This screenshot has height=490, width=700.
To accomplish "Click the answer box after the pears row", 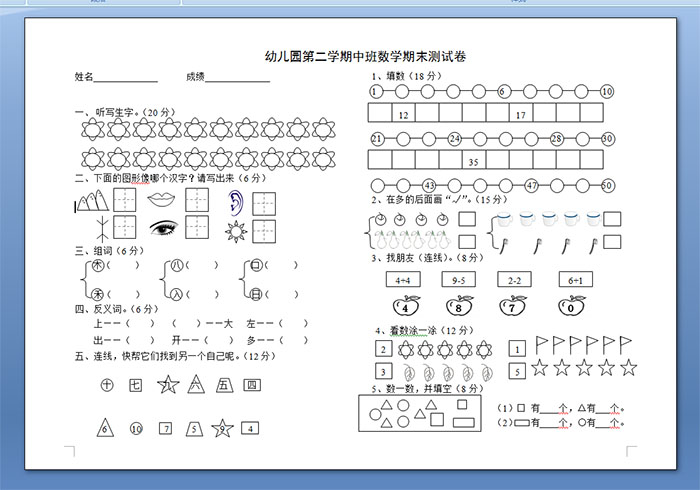I will 467,241.
